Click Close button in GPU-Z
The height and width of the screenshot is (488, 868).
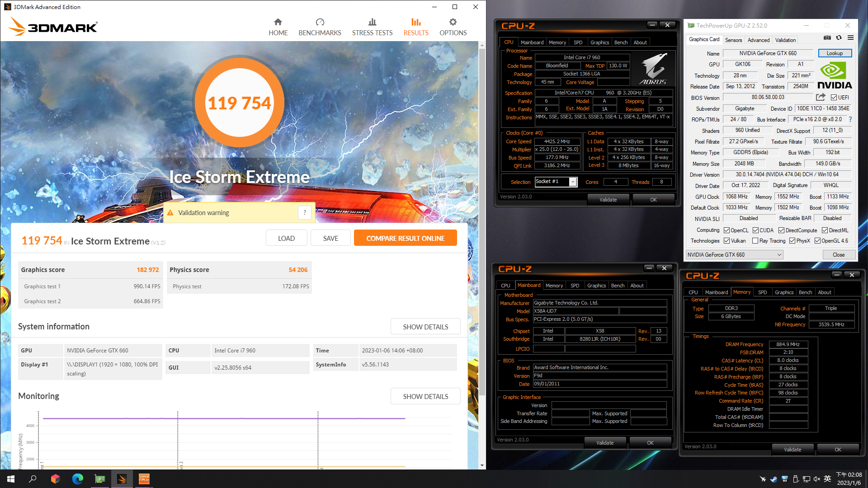click(839, 255)
